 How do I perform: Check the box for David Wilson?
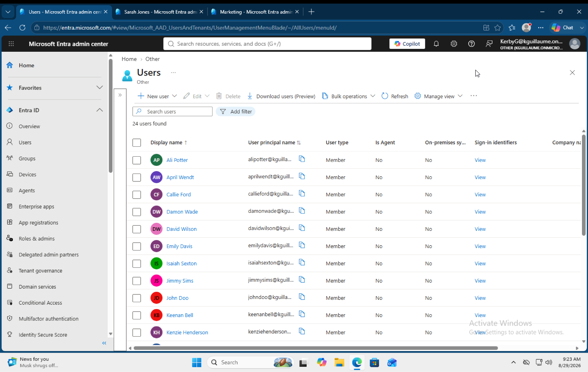[x=137, y=229]
